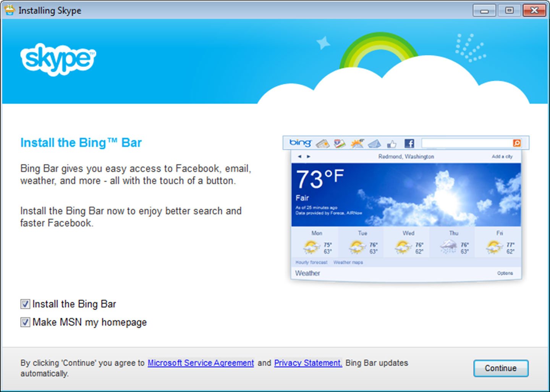550x392 pixels.
Task: Open the Microsoft Service Agreement link
Action: [x=201, y=363]
